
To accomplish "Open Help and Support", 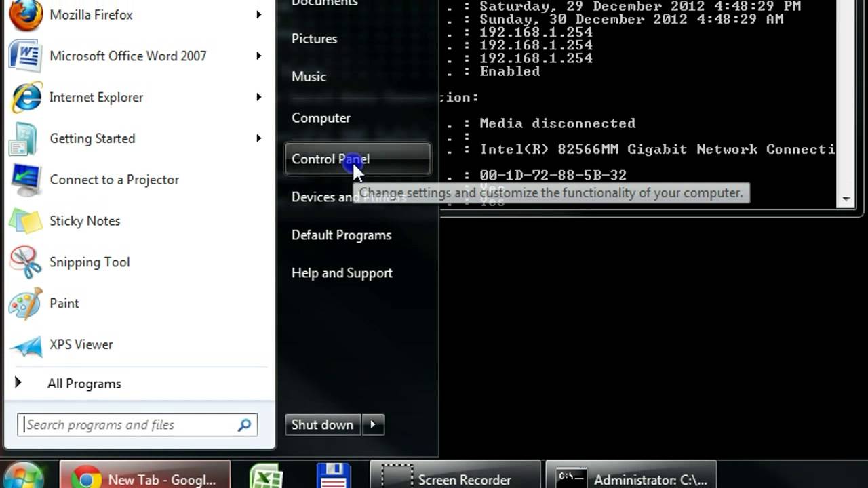I will (x=342, y=273).
